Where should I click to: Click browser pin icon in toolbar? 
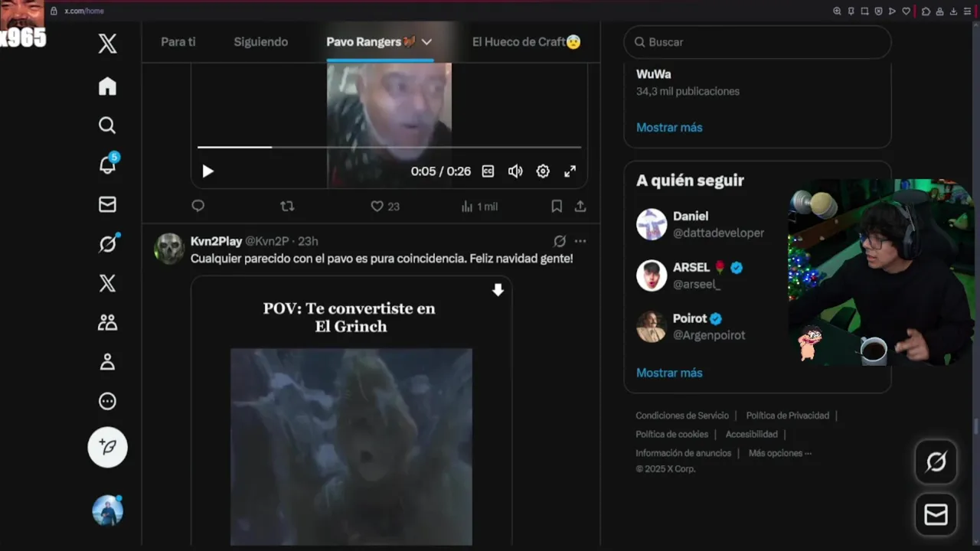pos(851,11)
